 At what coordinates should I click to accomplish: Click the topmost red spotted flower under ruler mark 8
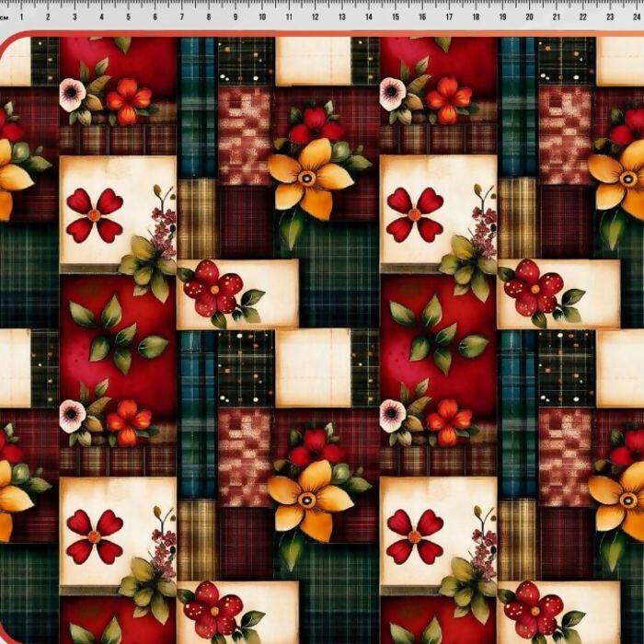tap(213, 289)
